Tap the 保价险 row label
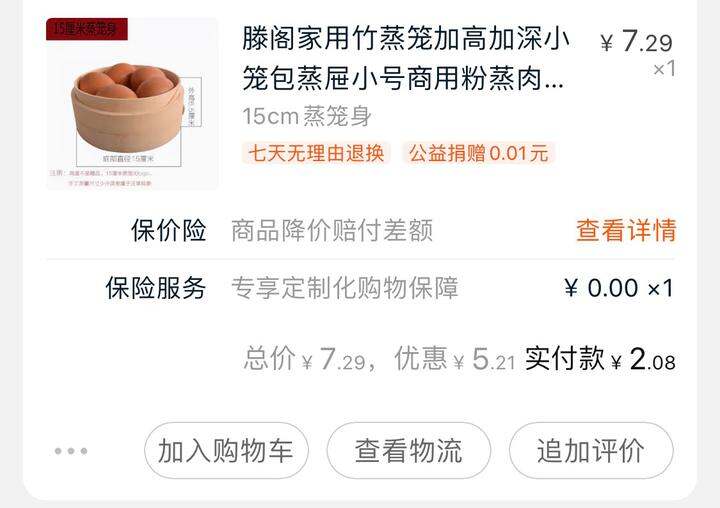 (169, 230)
